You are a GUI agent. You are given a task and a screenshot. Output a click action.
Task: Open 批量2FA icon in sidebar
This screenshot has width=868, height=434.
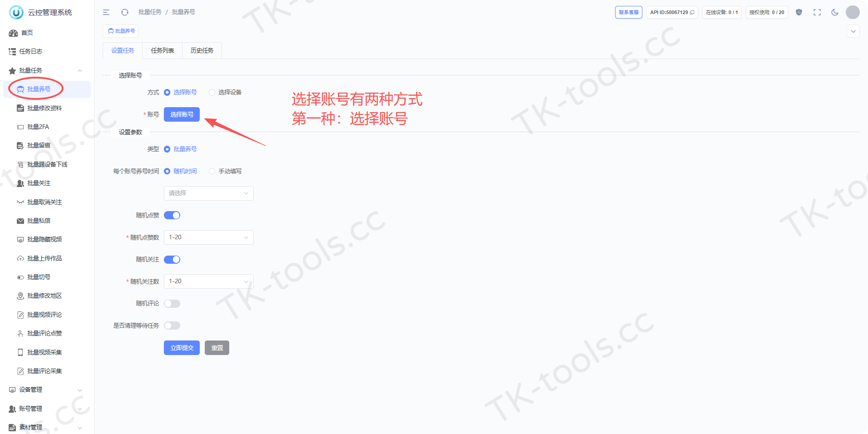20,127
